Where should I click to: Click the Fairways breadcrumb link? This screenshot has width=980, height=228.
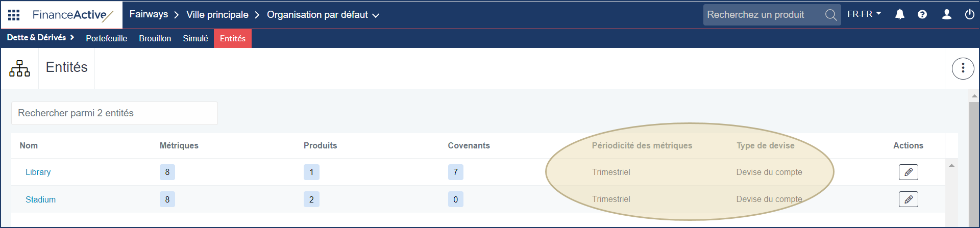pos(149,14)
